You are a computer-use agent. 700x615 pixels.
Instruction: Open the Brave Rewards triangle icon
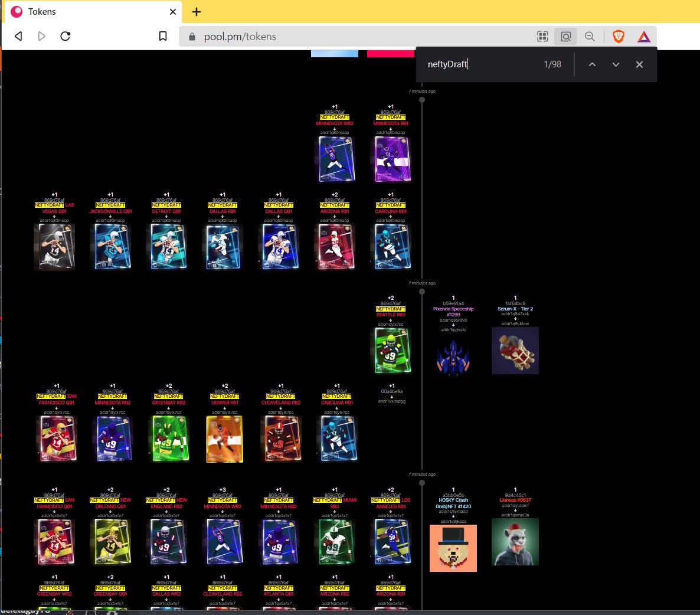coord(644,37)
